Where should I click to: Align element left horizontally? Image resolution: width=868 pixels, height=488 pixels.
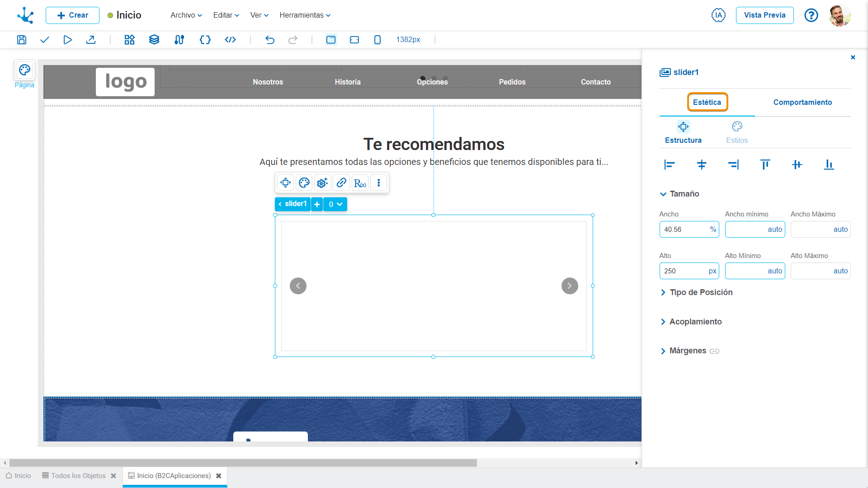[x=670, y=165]
